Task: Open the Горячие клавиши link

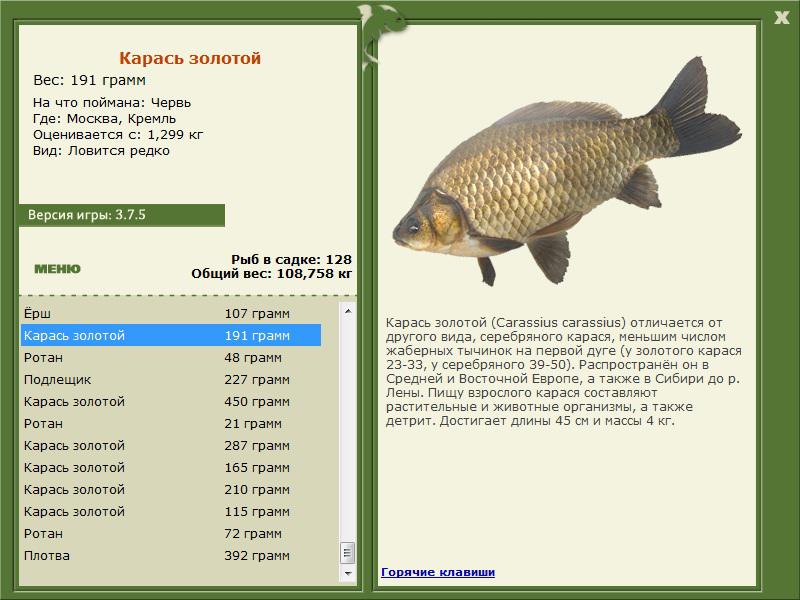Action: pos(438,572)
